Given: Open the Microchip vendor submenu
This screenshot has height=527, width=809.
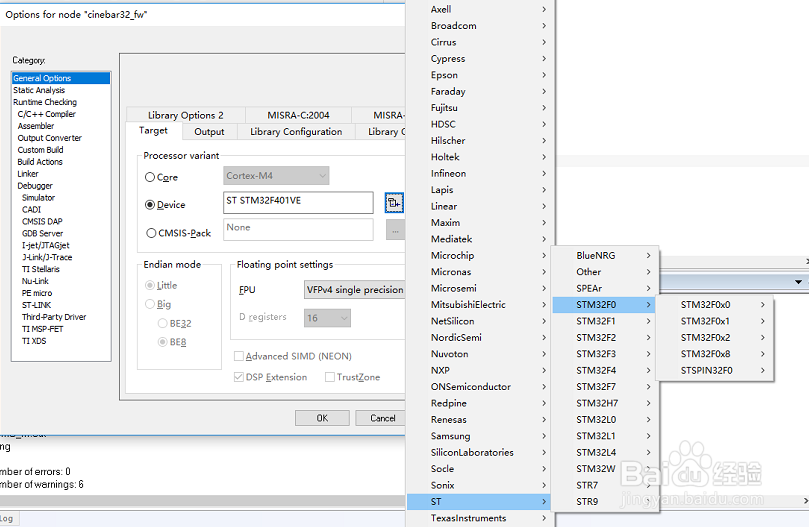Looking at the screenshot, I should point(479,255).
